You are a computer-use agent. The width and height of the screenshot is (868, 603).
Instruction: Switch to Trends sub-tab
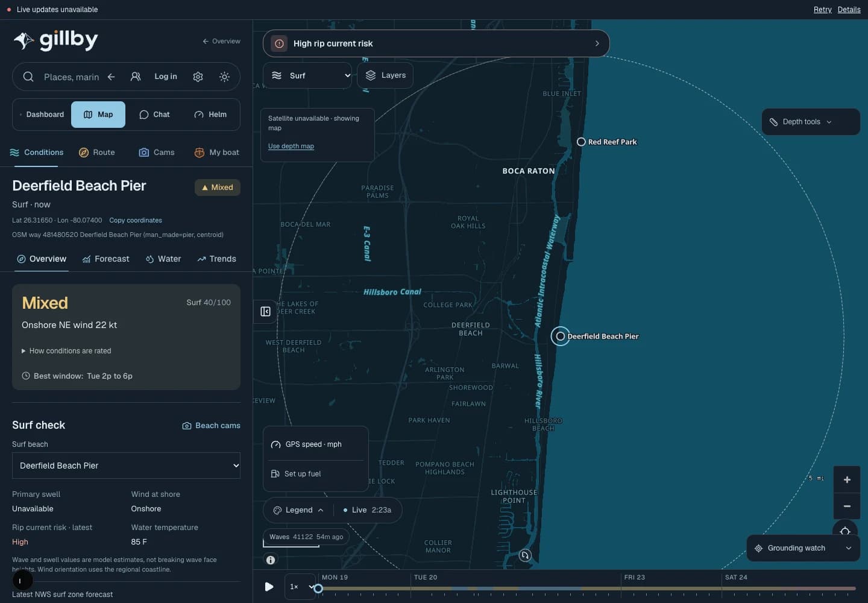[216, 259]
